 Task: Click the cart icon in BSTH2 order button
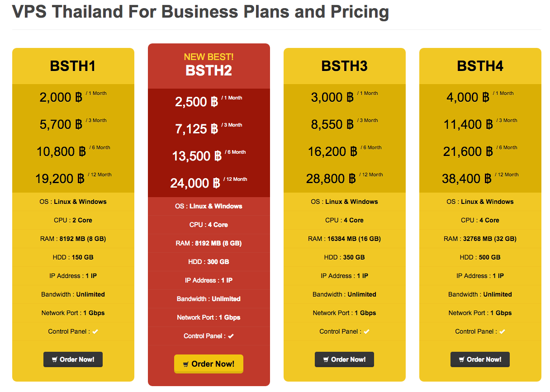pos(185,364)
